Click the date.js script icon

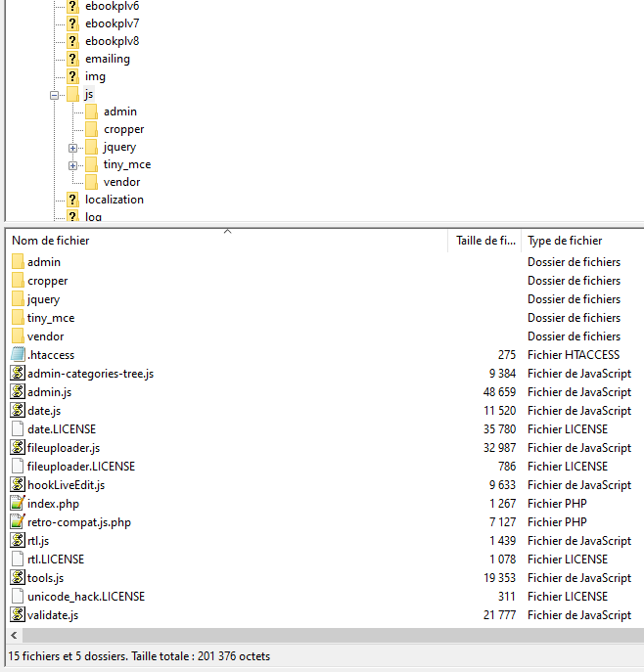click(x=18, y=411)
